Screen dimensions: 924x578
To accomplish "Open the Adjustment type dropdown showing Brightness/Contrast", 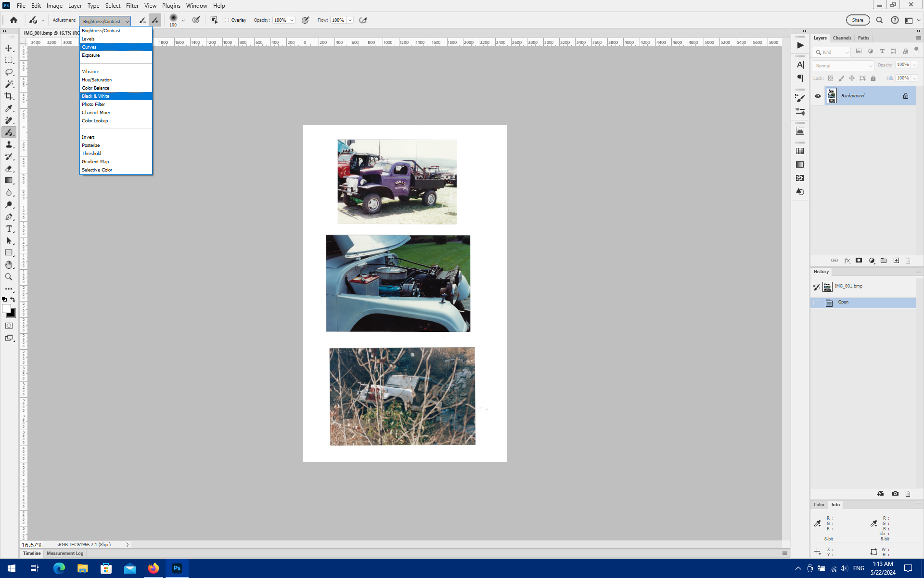I will coord(104,21).
